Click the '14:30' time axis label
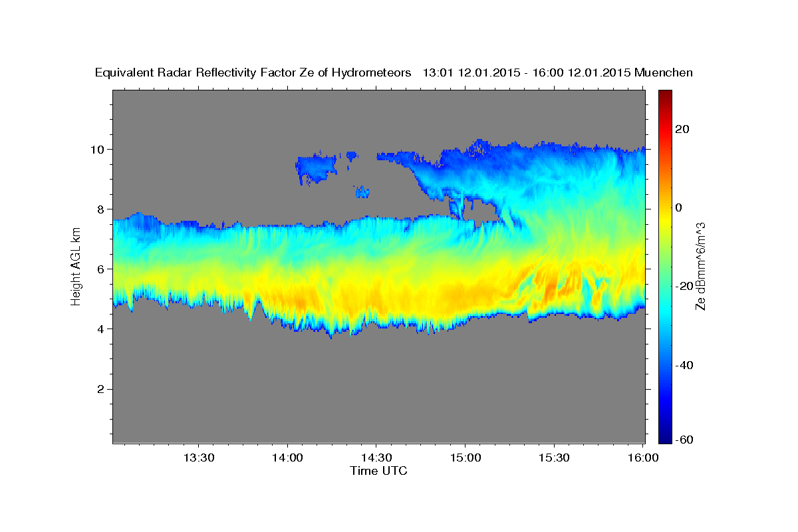The width and height of the screenshot is (798, 532). click(x=376, y=458)
